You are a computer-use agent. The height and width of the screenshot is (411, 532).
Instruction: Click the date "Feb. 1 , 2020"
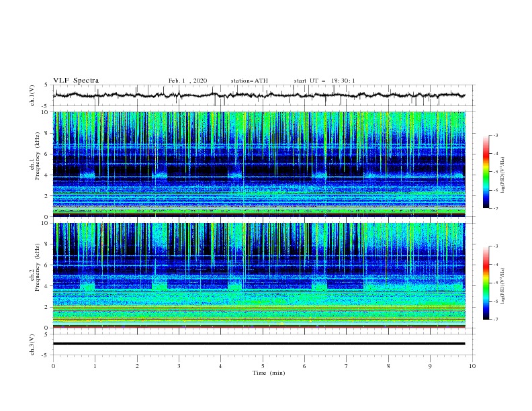coord(187,81)
